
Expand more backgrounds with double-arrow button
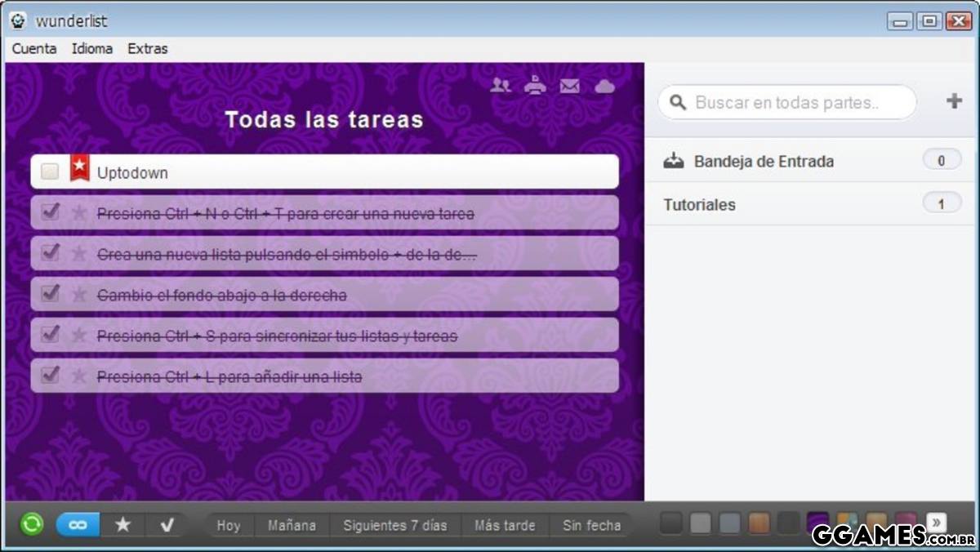(x=937, y=523)
